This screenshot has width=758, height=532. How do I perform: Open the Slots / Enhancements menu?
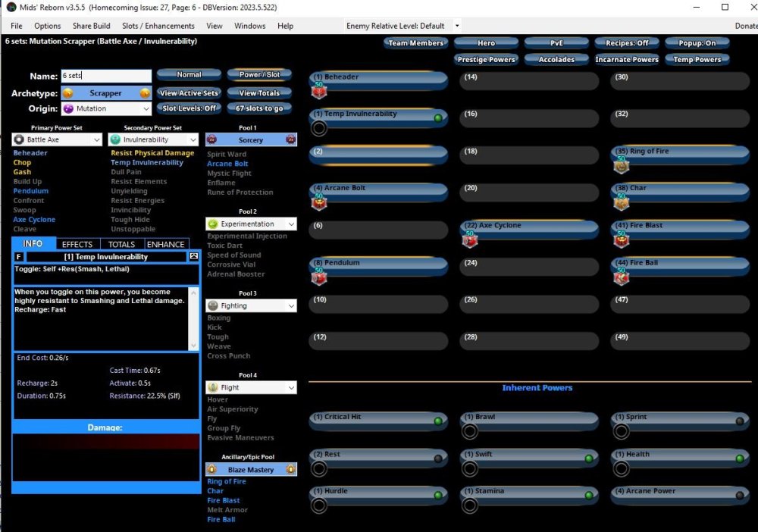[158, 26]
